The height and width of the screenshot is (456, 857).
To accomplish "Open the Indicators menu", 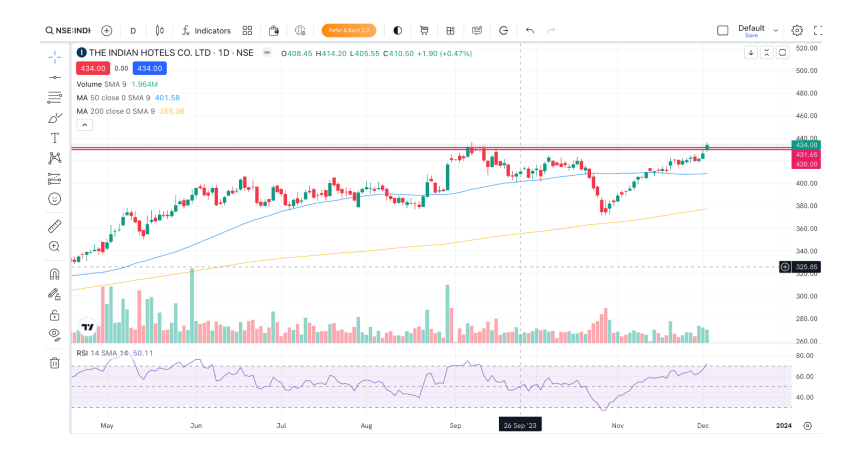I will pyautogui.click(x=204, y=31).
